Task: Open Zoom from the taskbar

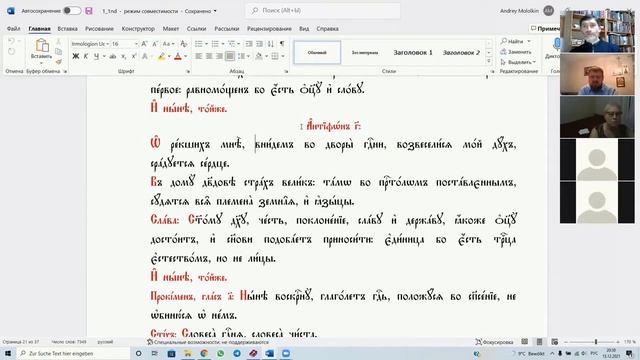Action: coord(286,353)
